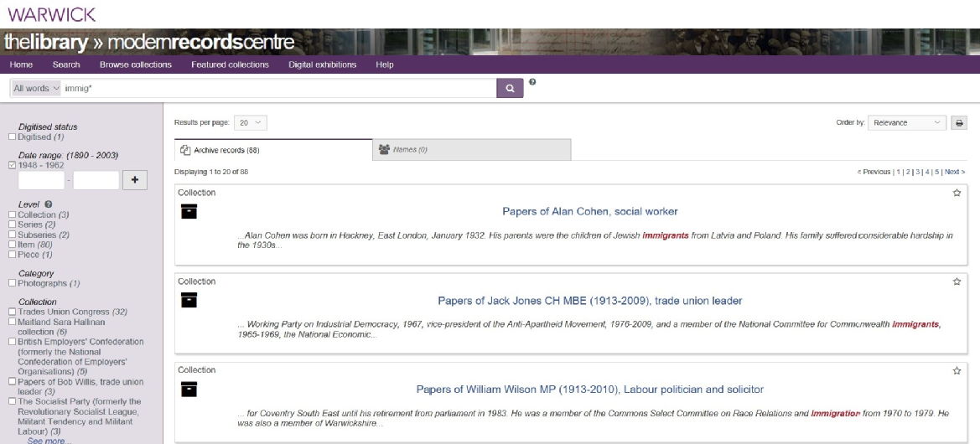
Task: Click the plus button to add date range
Action: coord(135,180)
